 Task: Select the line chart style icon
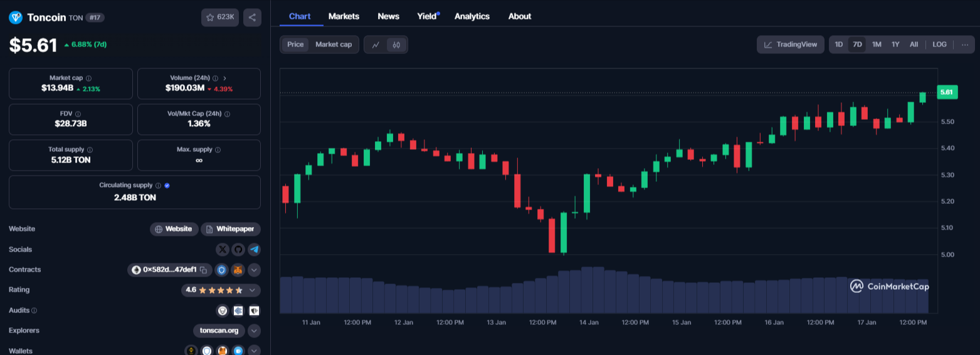[x=376, y=45]
